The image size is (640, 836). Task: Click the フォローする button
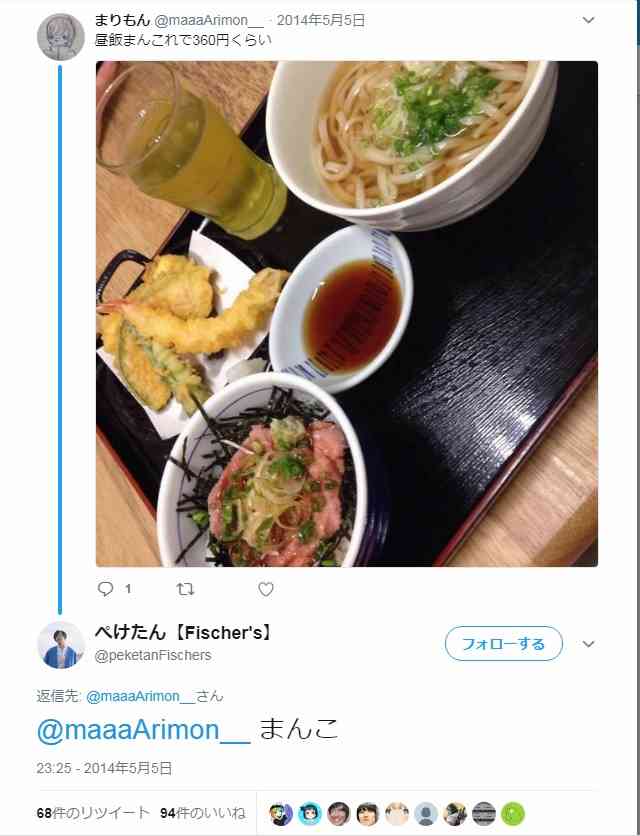pos(503,644)
